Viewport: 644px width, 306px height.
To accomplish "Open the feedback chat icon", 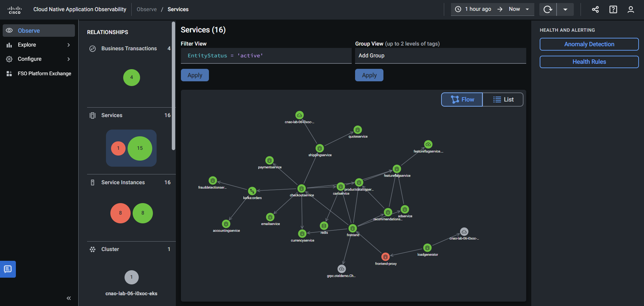I will click(8, 269).
